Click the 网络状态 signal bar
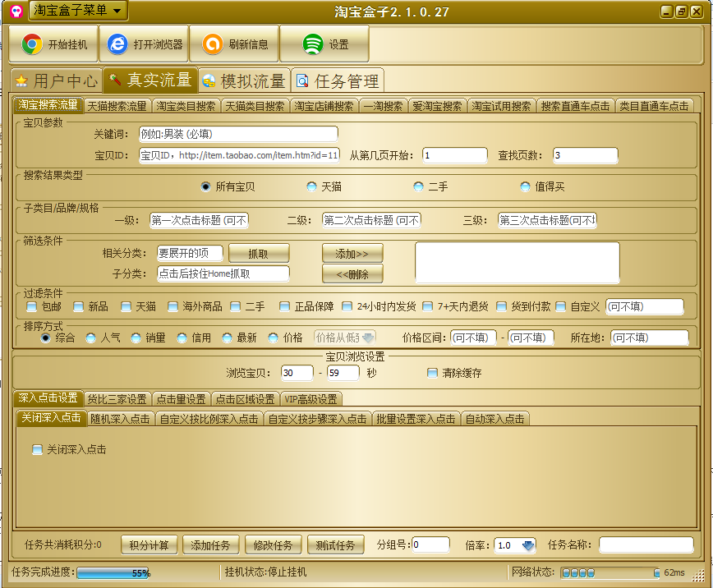The image size is (713, 588). [609, 573]
